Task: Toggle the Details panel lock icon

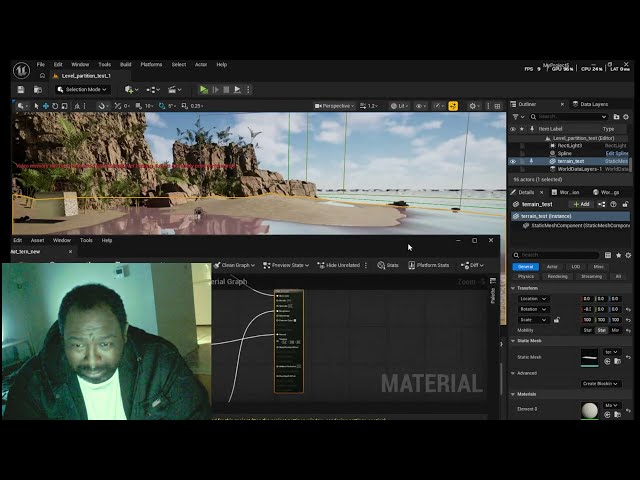Action: click(625, 204)
